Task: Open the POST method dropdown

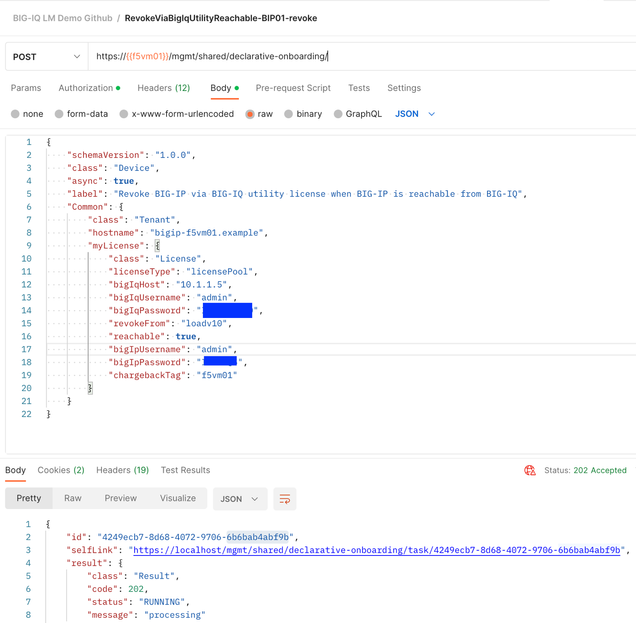Action: (x=46, y=57)
